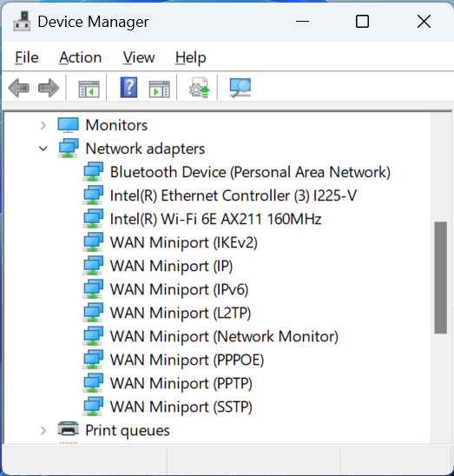Select the WAN Miniport (SSTP) entry
The width and height of the screenshot is (454, 476).
(x=181, y=407)
